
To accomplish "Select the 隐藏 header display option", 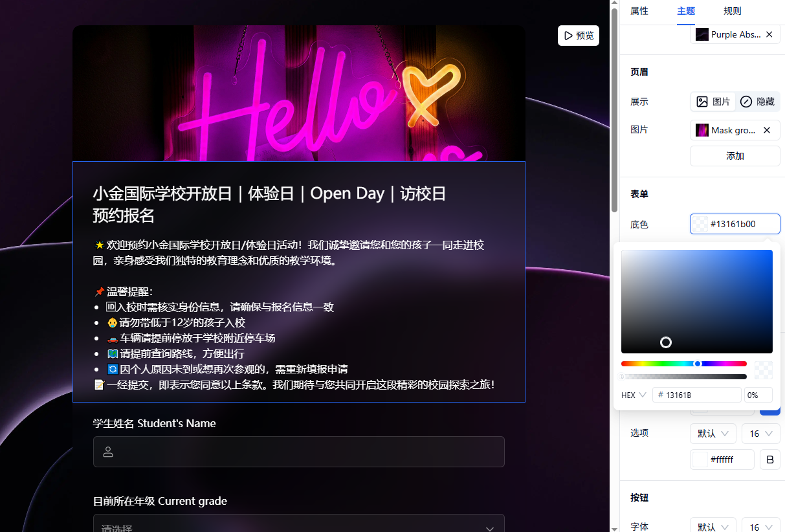I will (x=758, y=102).
